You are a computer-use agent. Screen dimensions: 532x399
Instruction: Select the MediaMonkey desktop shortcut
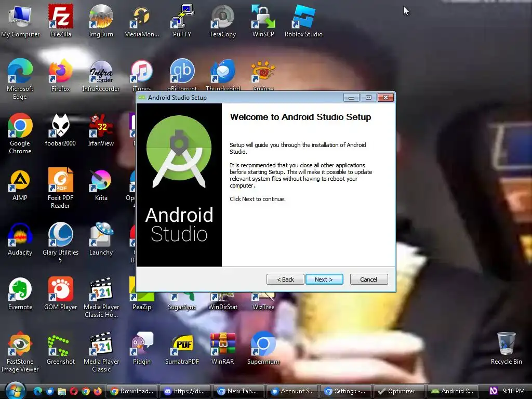(x=141, y=21)
